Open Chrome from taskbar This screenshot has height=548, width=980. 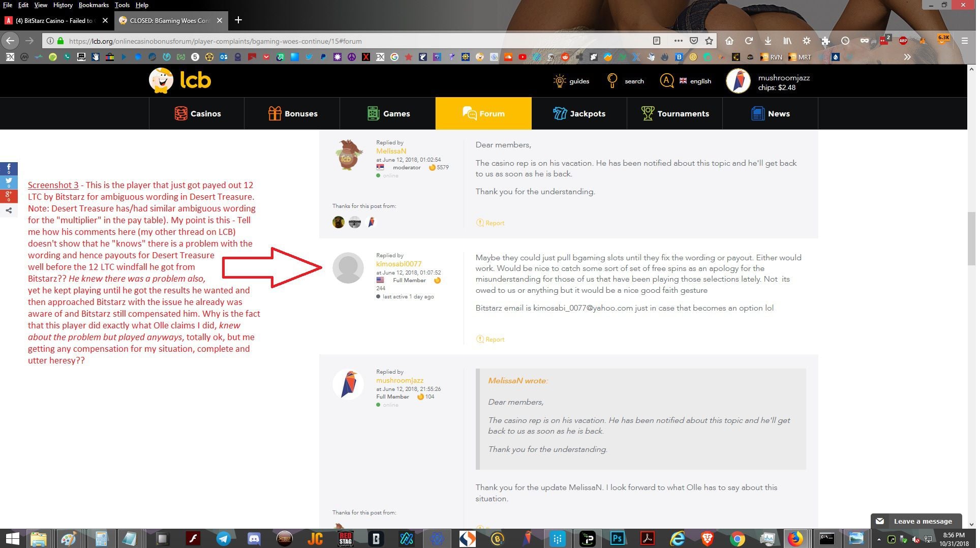coord(737,538)
